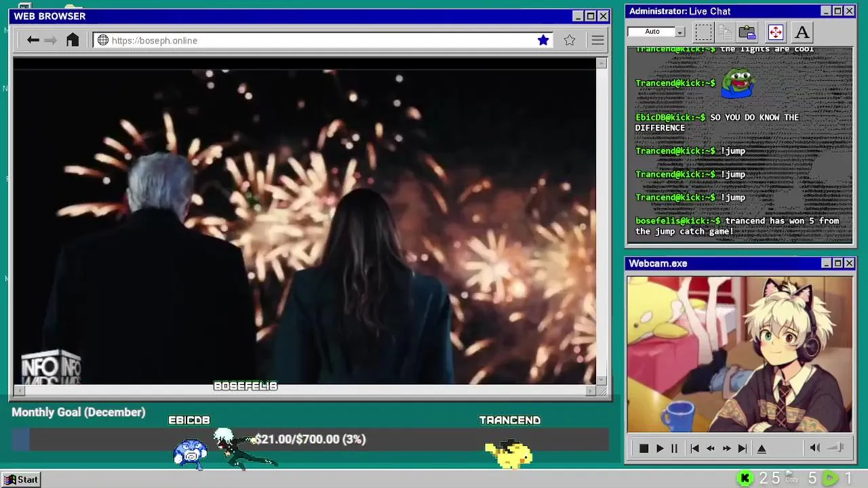Click the Pepe frog emote in chat
Screen dimensions: 868x488
737,83
